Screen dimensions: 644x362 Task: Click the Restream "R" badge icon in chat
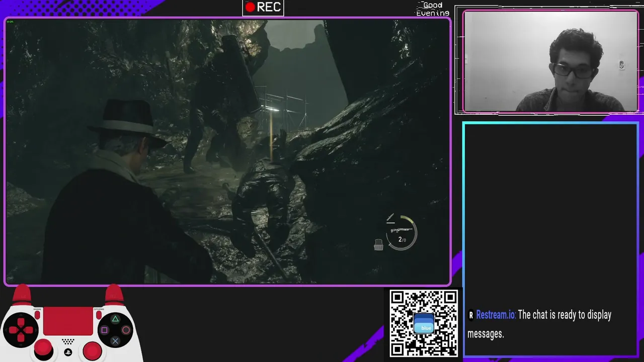[471, 315]
